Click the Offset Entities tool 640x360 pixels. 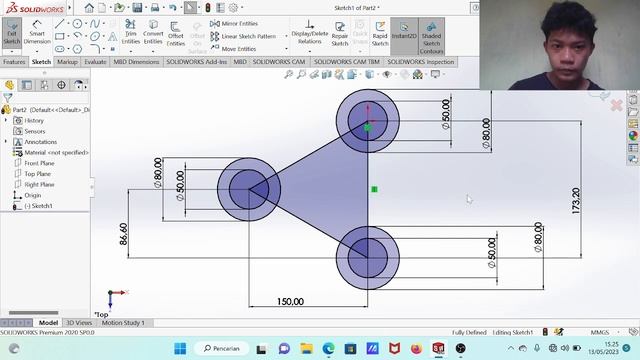tap(176, 33)
